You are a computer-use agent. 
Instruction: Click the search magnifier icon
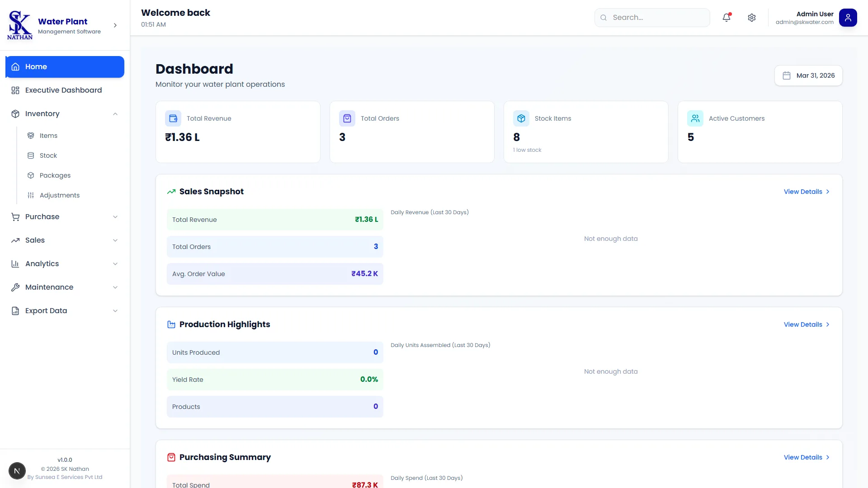(604, 18)
